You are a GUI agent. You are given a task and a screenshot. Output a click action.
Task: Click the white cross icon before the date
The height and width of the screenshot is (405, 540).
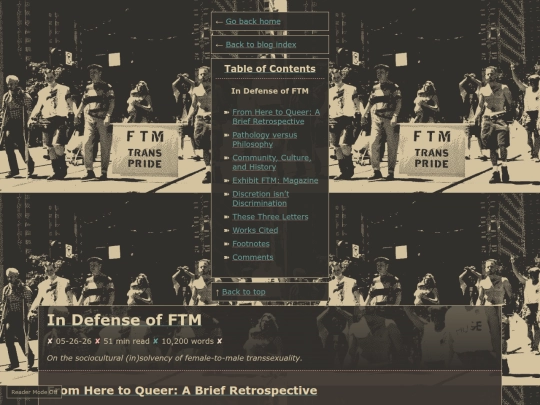coord(50,341)
